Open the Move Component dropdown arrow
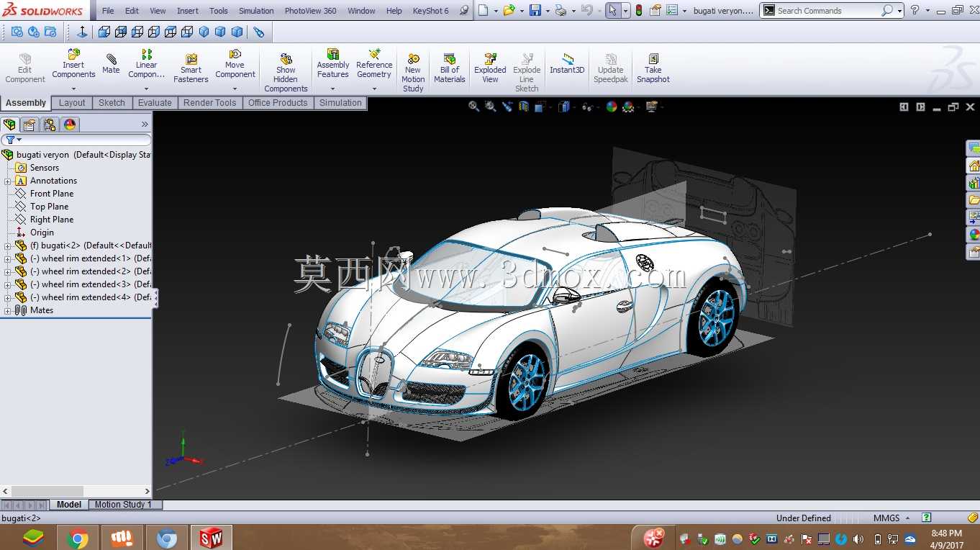 [x=235, y=89]
